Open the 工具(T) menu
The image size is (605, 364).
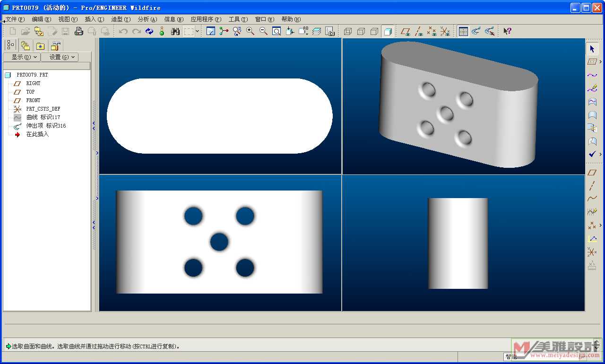point(238,19)
